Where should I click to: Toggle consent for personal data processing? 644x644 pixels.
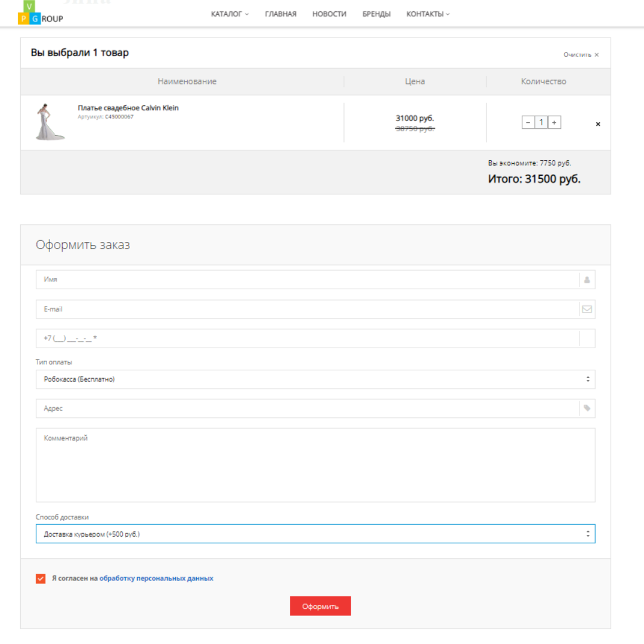click(x=41, y=577)
